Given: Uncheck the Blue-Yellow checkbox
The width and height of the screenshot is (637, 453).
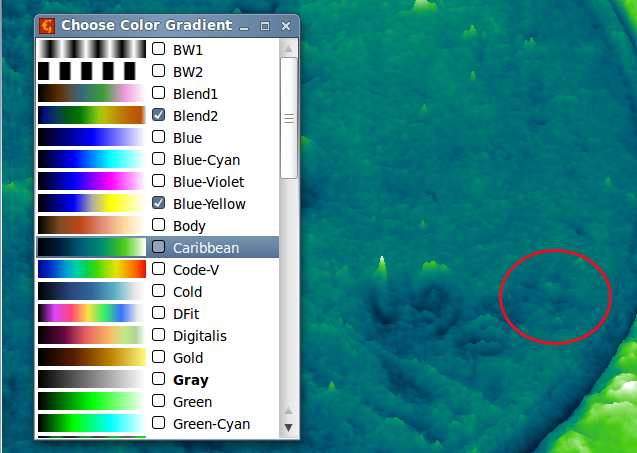Looking at the screenshot, I should pyautogui.click(x=158, y=202).
